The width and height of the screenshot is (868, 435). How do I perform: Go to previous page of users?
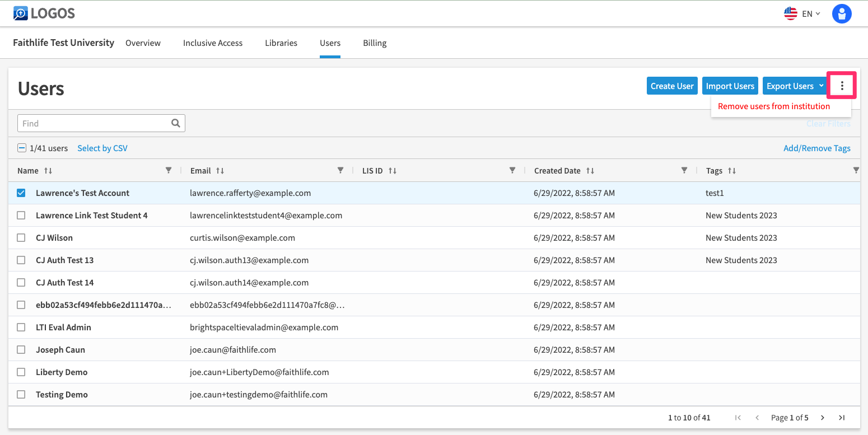click(757, 418)
